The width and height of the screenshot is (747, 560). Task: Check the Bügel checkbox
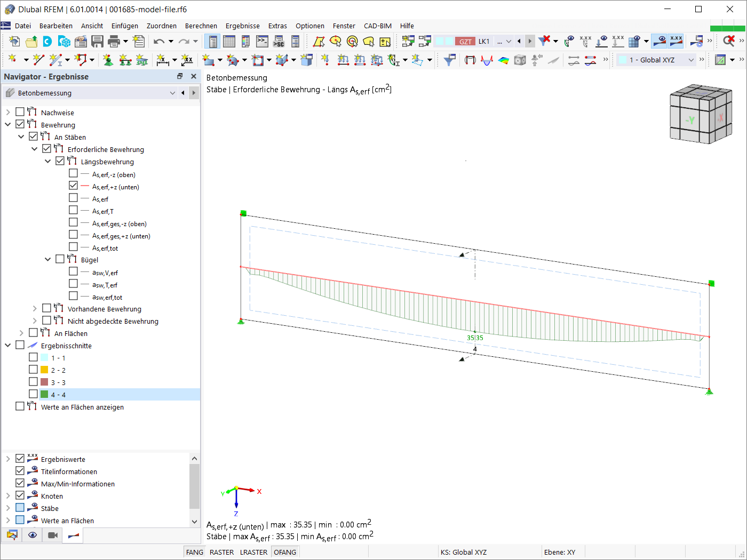click(x=60, y=259)
